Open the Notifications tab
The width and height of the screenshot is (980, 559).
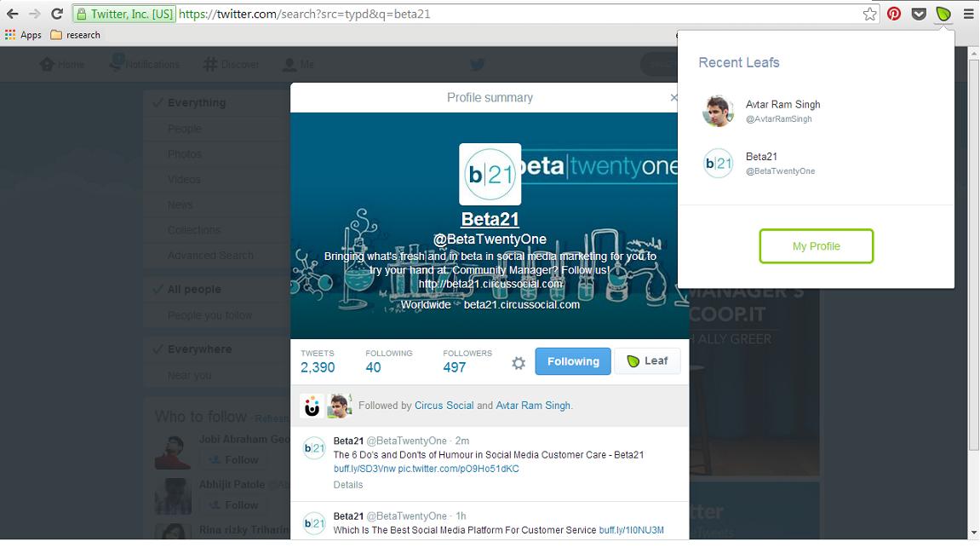click(x=145, y=65)
